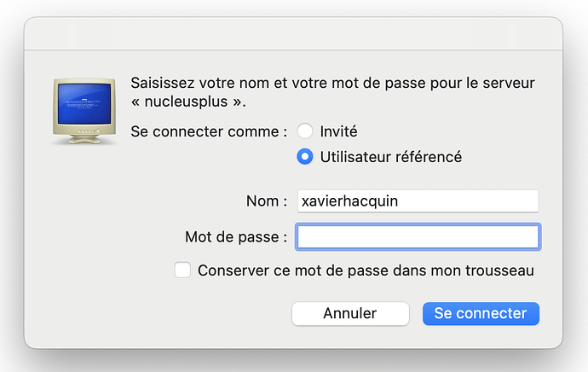Click the Mot de passe : label
588x372 pixels.
coord(236,237)
